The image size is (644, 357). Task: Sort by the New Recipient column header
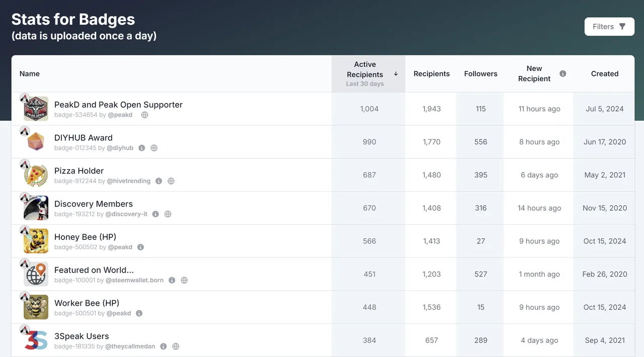[x=534, y=74]
